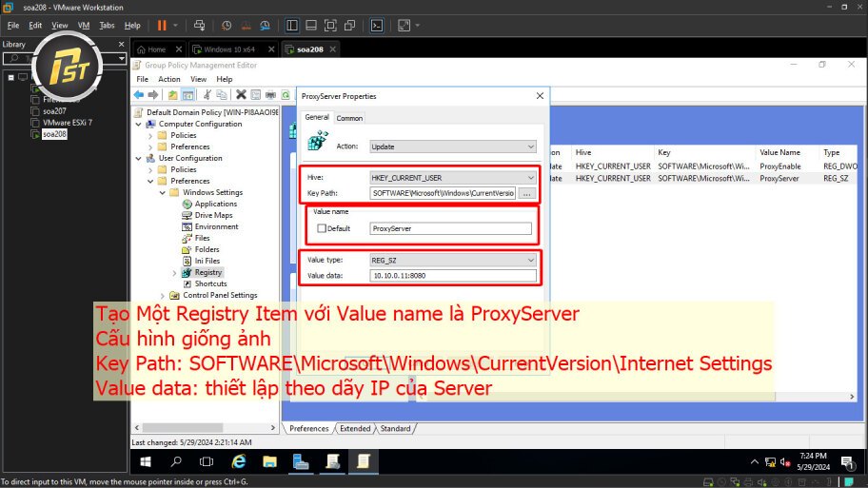This screenshot has height=488, width=868.
Task: Show hidden tray icons chevron
Action: [x=755, y=462]
